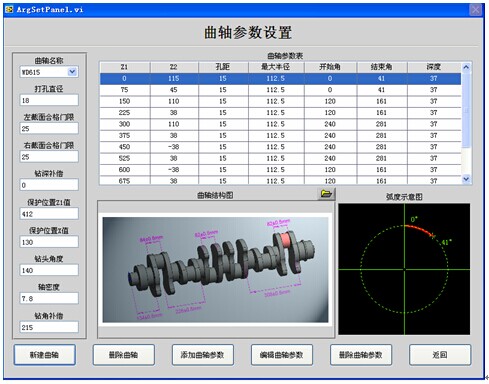Image resolution: width=489 pixels, height=384 pixels.
Task: Select the table row with Z1 450
Action: pyautogui.click(x=280, y=147)
